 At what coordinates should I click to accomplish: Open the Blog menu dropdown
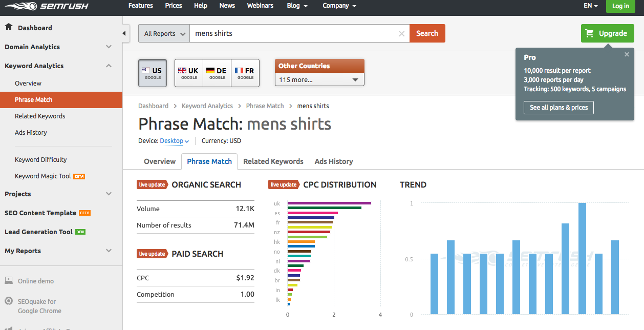click(x=297, y=6)
